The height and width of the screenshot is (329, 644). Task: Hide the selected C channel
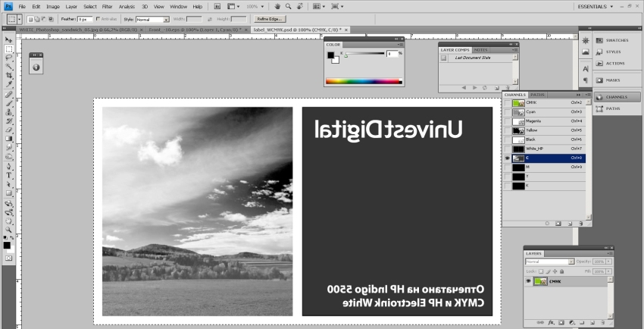click(x=508, y=158)
